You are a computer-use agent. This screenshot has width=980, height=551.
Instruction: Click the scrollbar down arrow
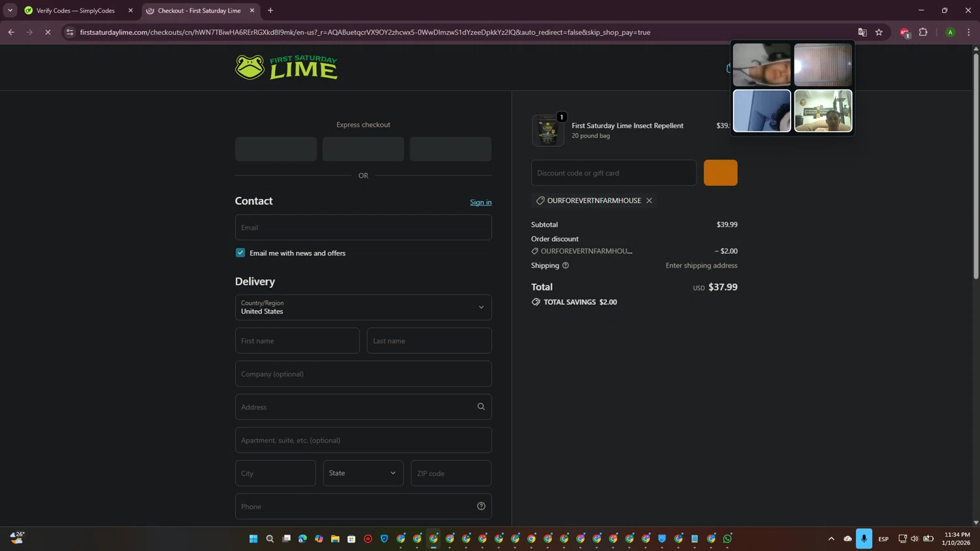(976, 522)
